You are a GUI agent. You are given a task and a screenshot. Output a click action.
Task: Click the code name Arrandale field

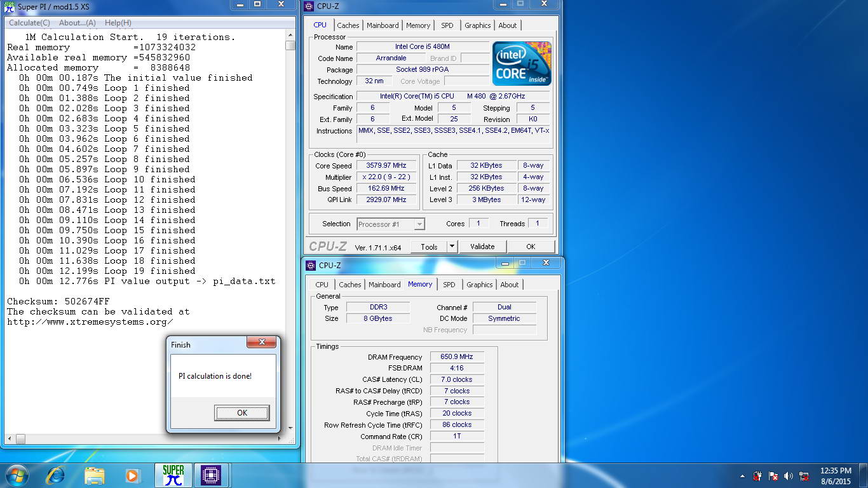391,58
